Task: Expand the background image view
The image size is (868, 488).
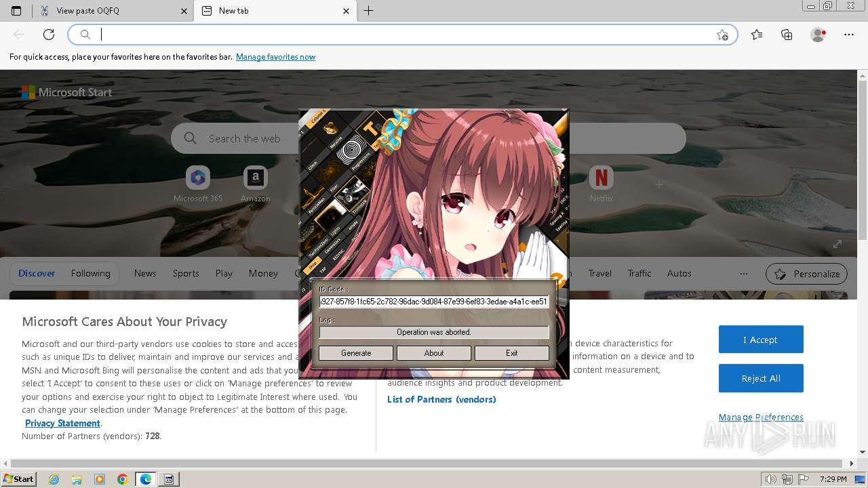Action: click(x=837, y=244)
